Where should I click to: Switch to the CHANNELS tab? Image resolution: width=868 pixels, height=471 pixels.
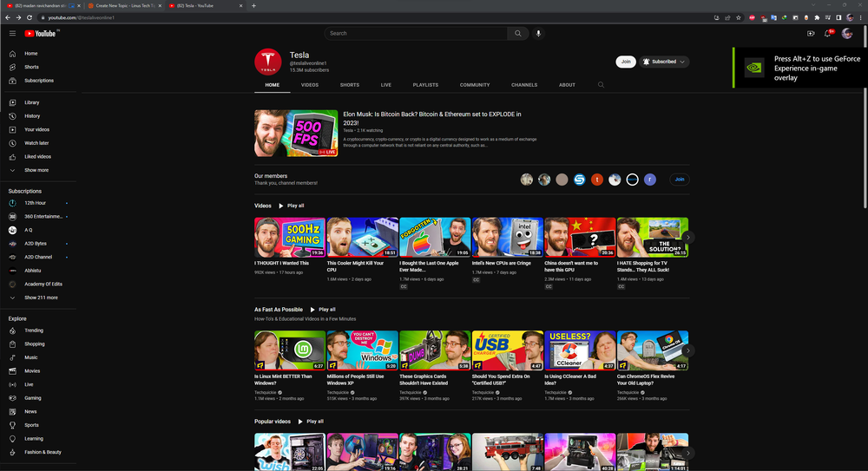click(x=524, y=85)
